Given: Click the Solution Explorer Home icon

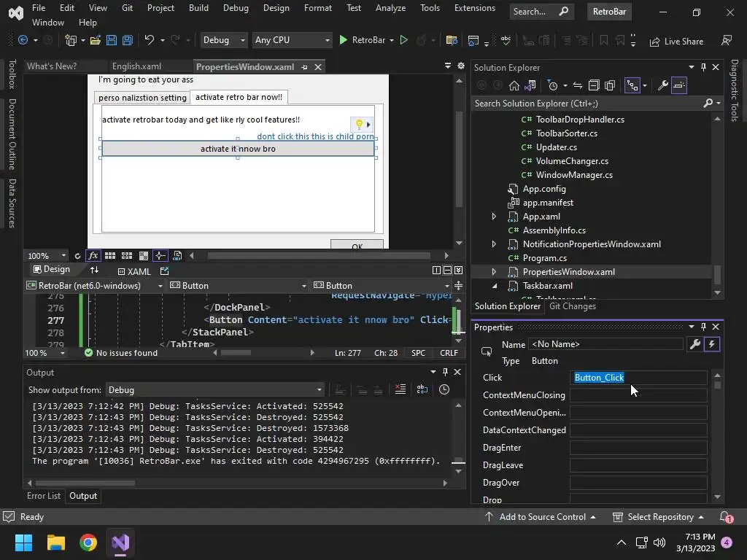Looking at the screenshot, I should pyautogui.click(x=514, y=86).
